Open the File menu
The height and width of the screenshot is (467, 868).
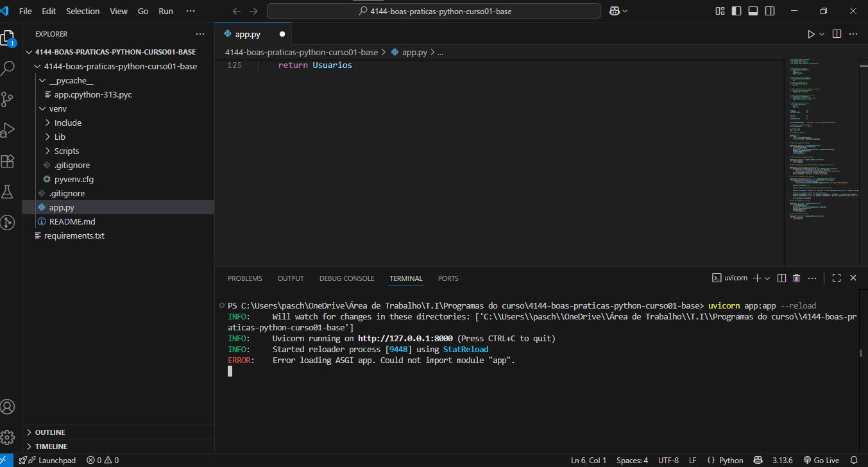[26, 11]
